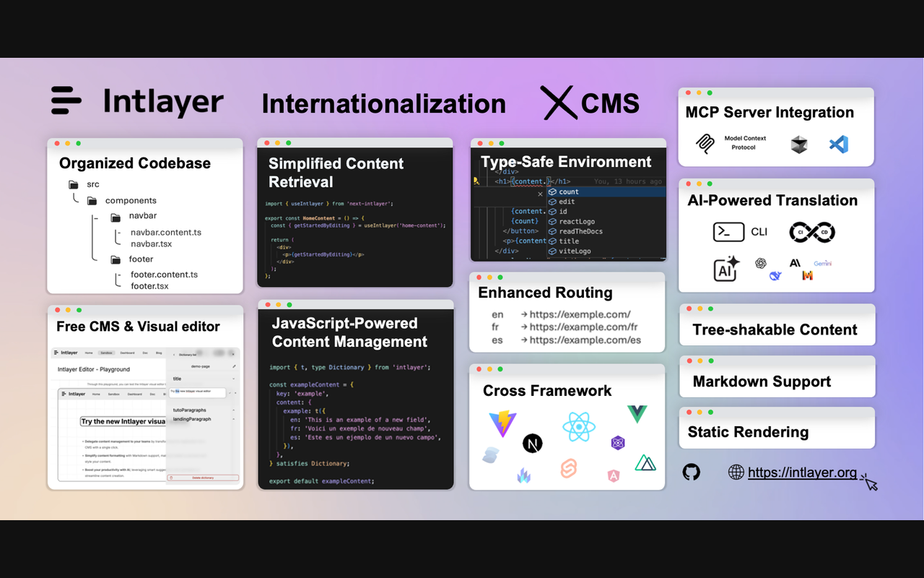Open the blue VS Code logo
The width and height of the screenshot is (924, 578).
coord(839,144)
